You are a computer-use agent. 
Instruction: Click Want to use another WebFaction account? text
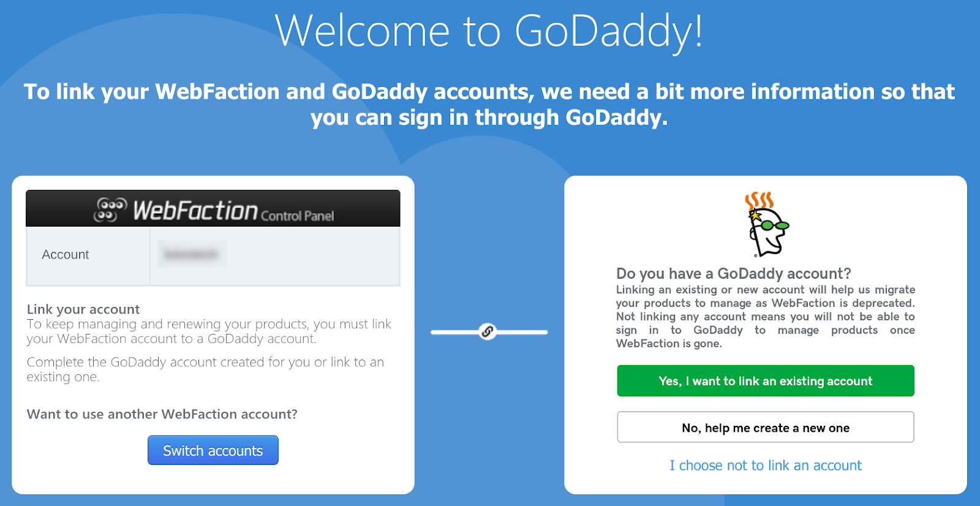coord(162,414)
